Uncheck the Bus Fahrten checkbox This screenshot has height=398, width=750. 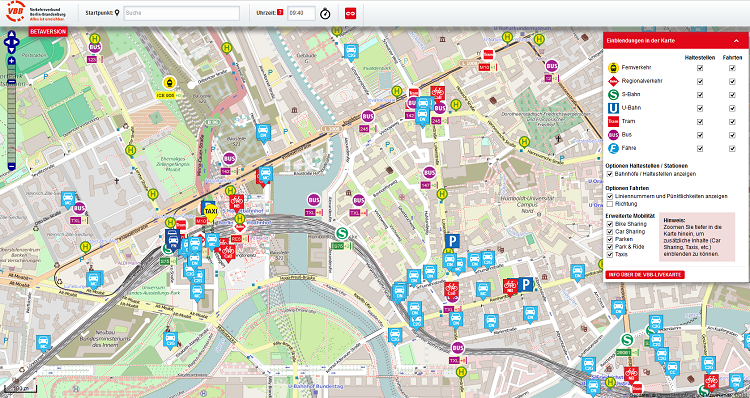coord(732,135)
